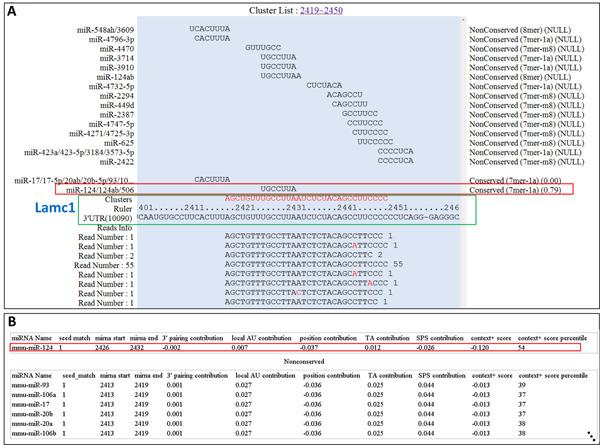Click the miR-4271/4725-3p label
The image size is (600, 445).
point(101,134)
